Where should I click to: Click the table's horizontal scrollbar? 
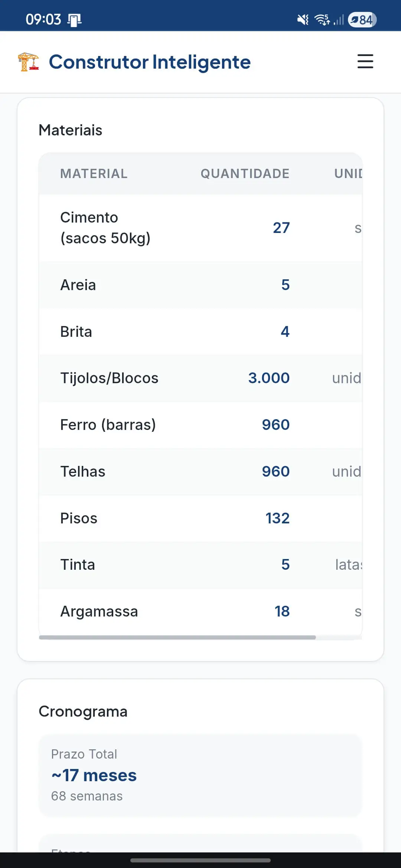pyautogui.click(x=177, y=637)
